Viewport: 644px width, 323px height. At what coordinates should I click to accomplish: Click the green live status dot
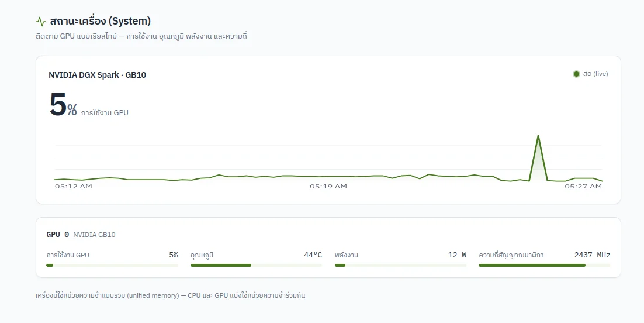(x=576, y=74)
